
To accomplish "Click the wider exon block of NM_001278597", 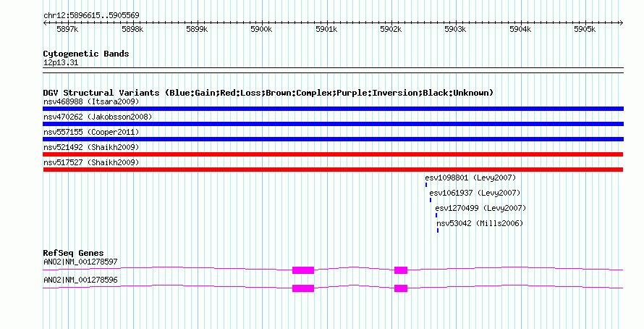I will tap(303, 270).
